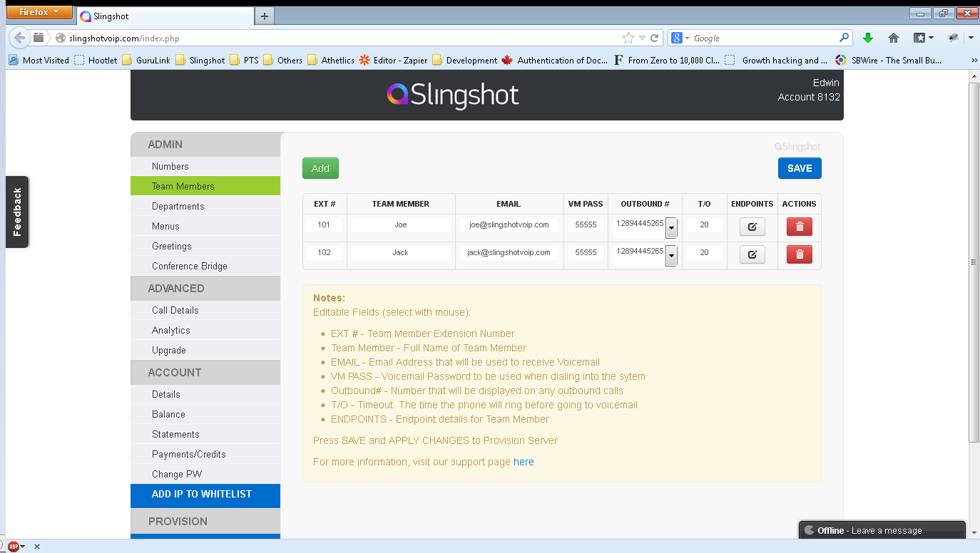The width and height of the screenshot is (980, 553).
Task: Edit the Jack team member name field
Action: (x=401, y=252)
